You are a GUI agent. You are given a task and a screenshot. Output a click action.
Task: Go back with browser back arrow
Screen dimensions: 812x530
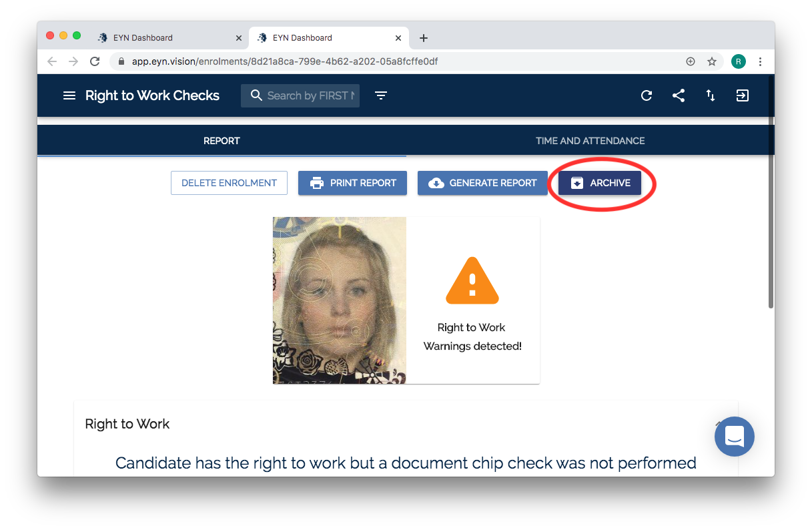pos(52,61)
